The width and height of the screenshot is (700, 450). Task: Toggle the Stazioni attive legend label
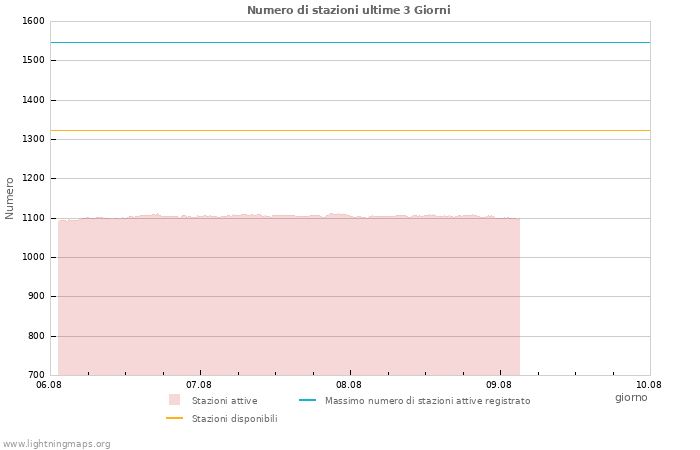224,401
